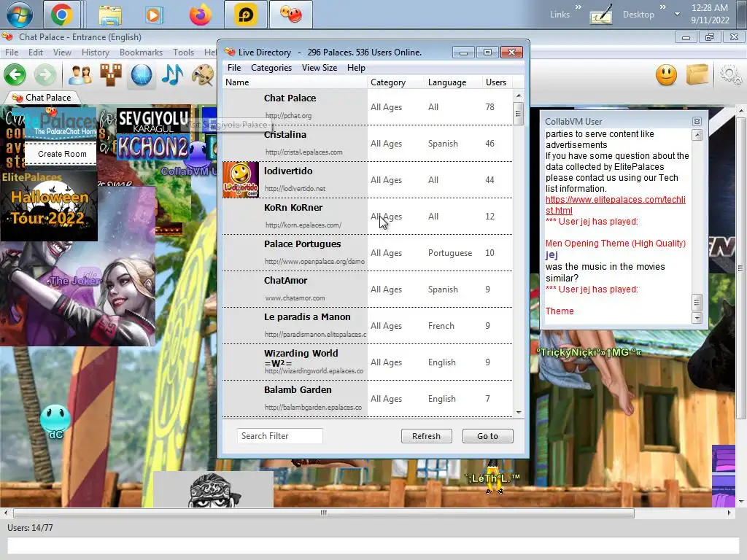Open Edit menu in Chat Palace window

[x=36, y=52]
